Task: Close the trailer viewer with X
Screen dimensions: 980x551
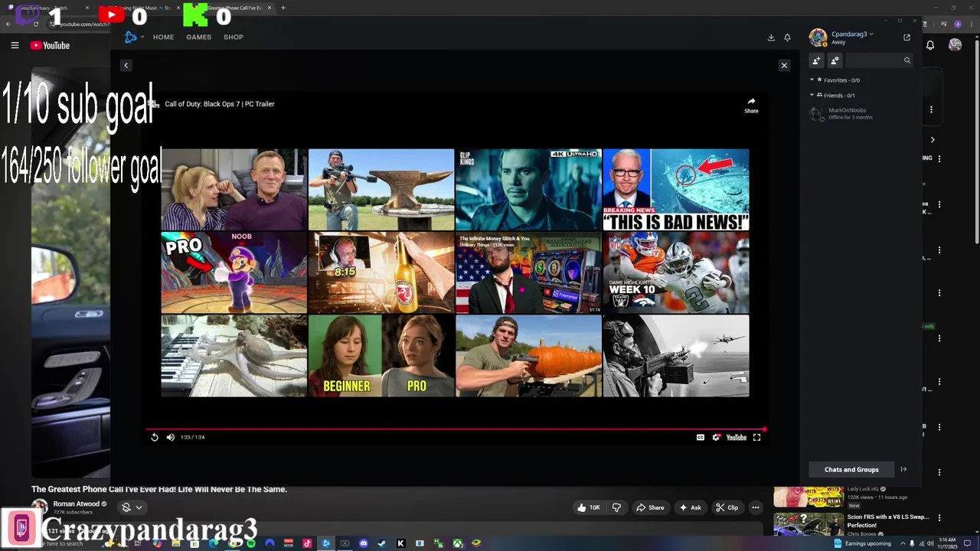Action: click(x=784, y=65)
